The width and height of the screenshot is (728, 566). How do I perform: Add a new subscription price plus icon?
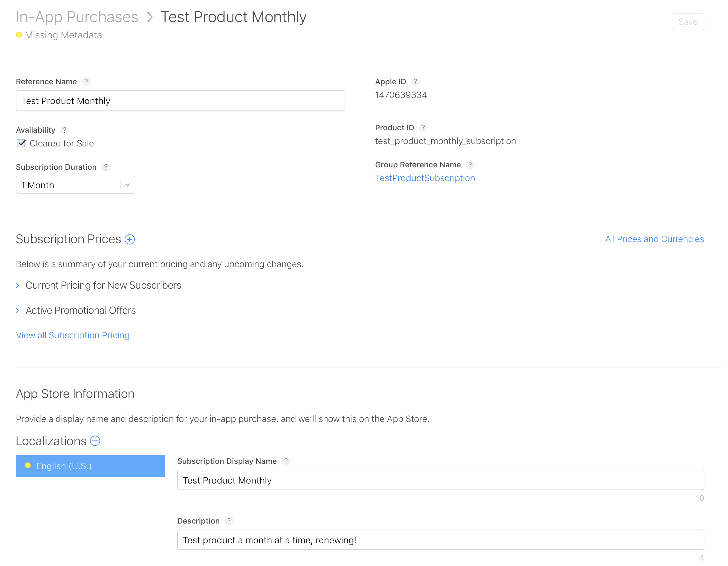click(x=130, y=240)
